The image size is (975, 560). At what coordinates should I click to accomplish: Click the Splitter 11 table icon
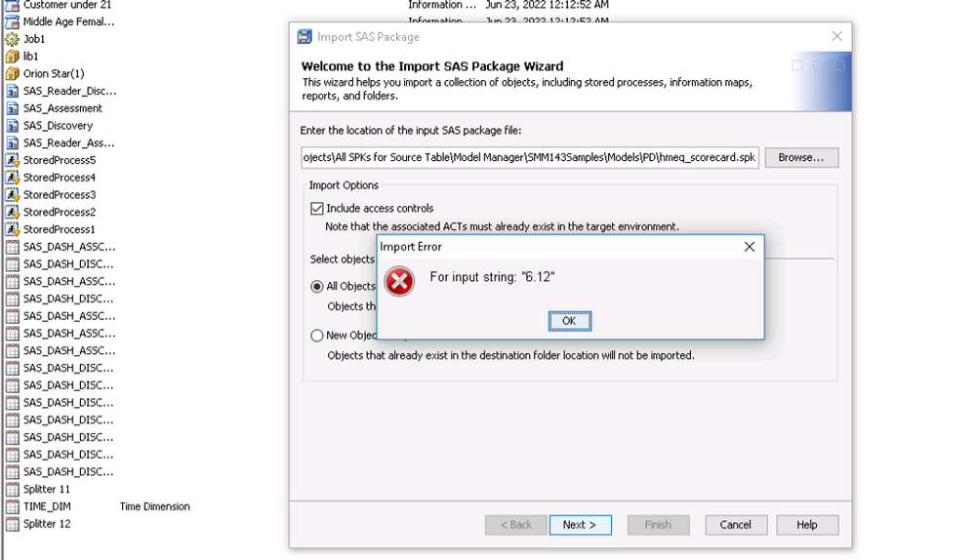(12, 489)
